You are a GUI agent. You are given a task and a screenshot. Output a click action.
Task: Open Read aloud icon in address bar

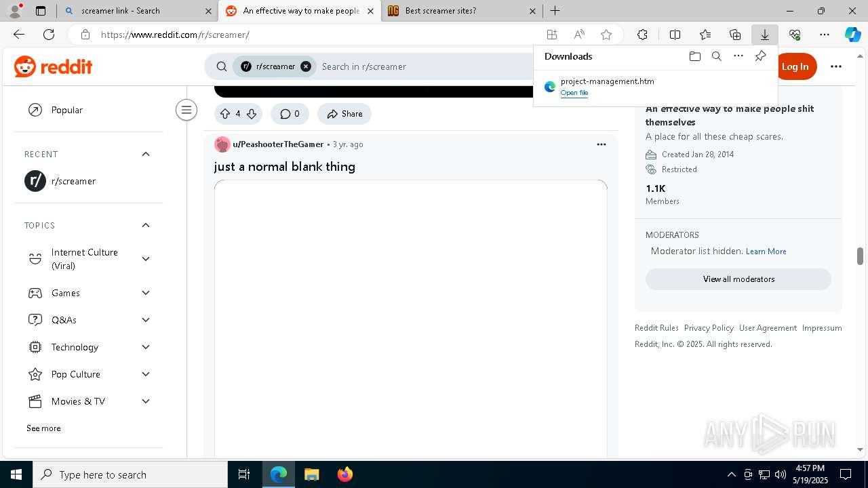(x=579, y=35)
